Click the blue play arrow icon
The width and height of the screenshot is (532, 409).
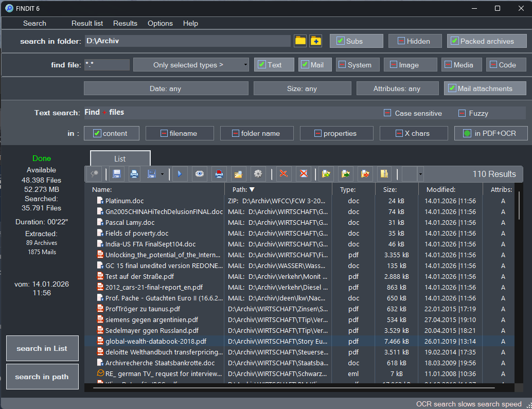[179, 174]
